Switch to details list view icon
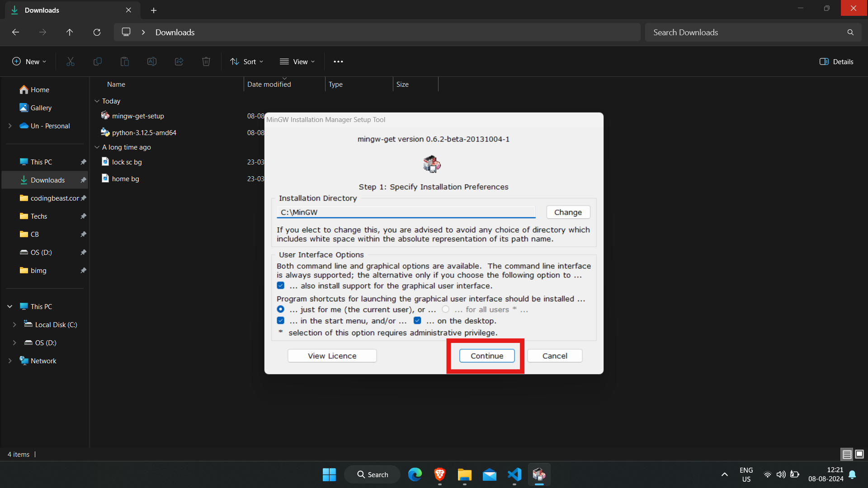The height and width of the screenshot is (488, 868). point(847,454)
